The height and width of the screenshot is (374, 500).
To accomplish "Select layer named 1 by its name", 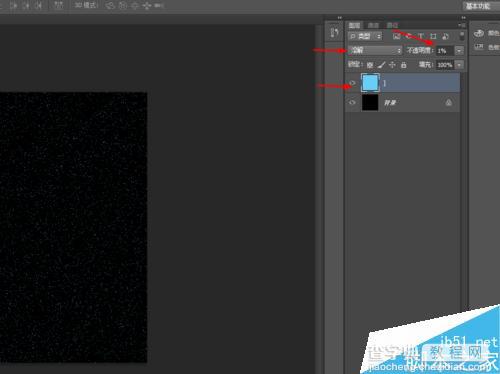I will 384,83.
